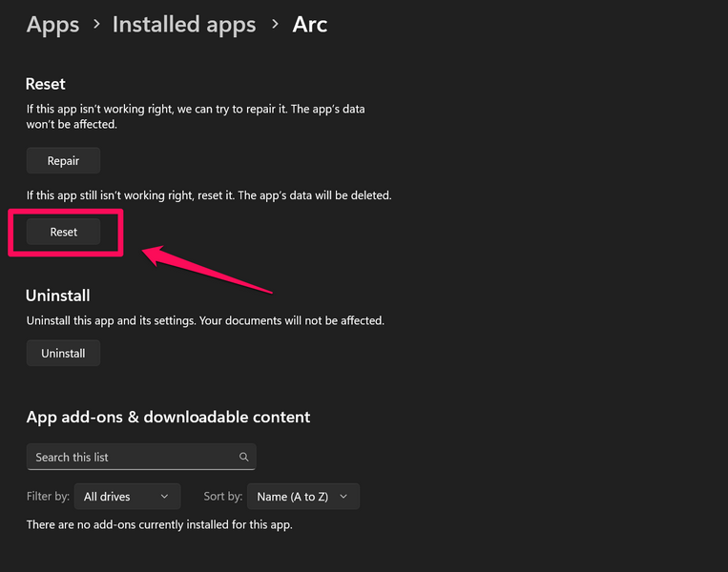Click the 'Sort by:' label
728x572 pixels.
pos(222,497)
